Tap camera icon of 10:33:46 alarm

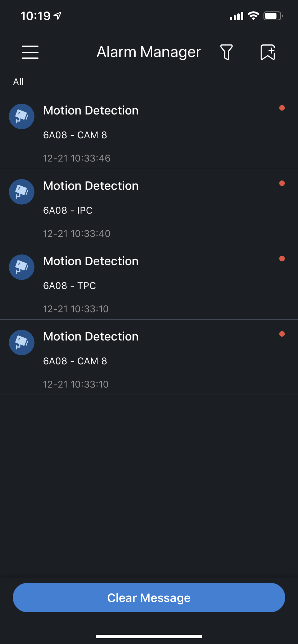[x=22, y=116]
